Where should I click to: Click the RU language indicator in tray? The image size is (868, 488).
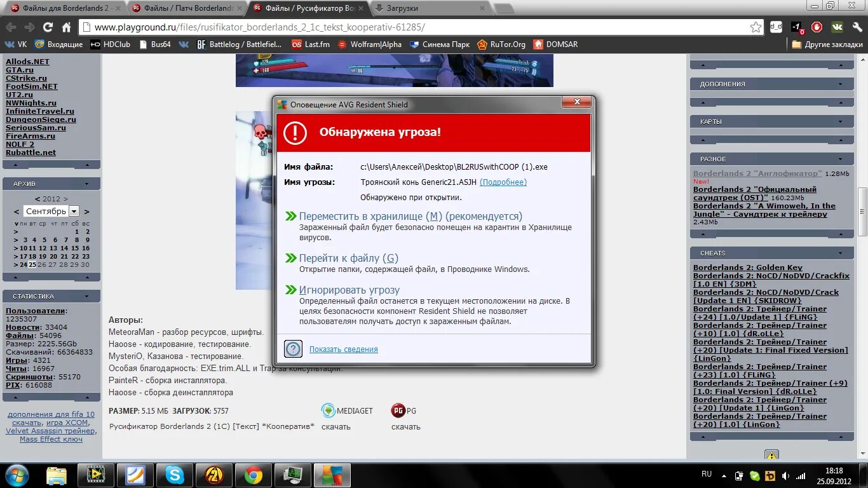[x=707, y=474]
